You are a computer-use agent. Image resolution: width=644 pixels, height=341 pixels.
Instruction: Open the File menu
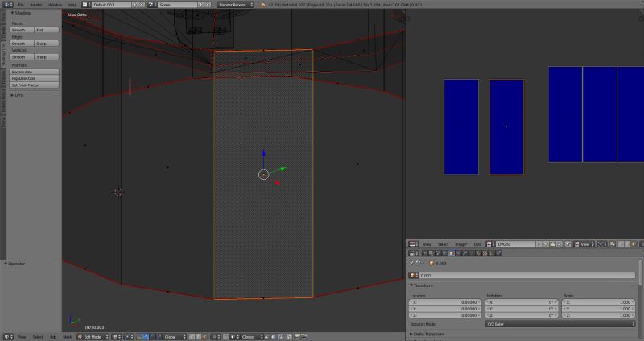(21, 5)
